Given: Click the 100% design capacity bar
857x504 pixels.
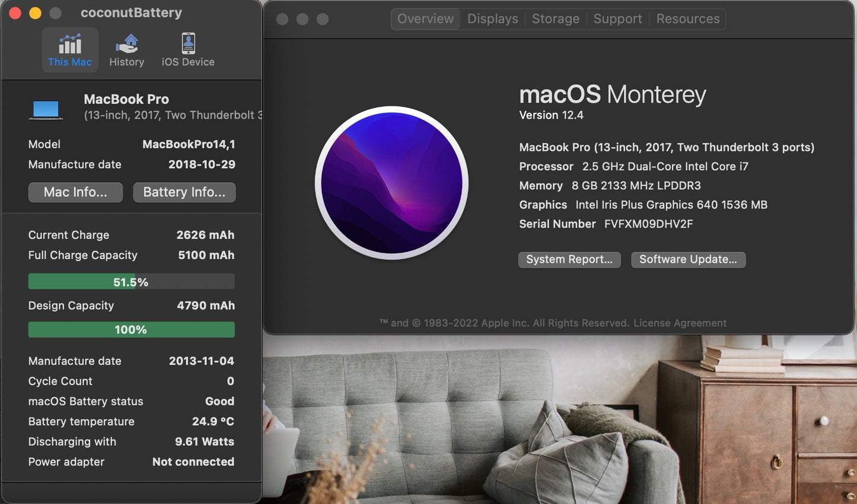Looking at the screenshot, I should 131,330.
